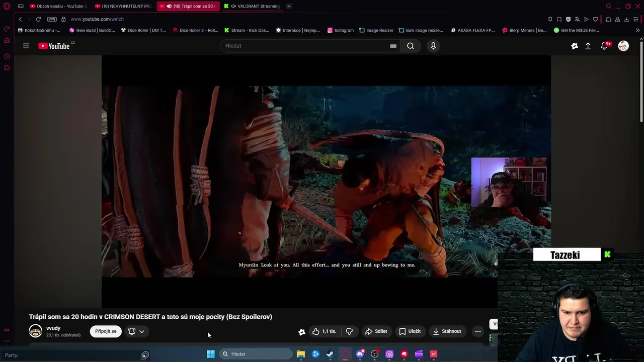Image resolution: width=644 pixels, height=362 pixels.
Task: Go to the YouTube home logo
Action: point(55,46)
